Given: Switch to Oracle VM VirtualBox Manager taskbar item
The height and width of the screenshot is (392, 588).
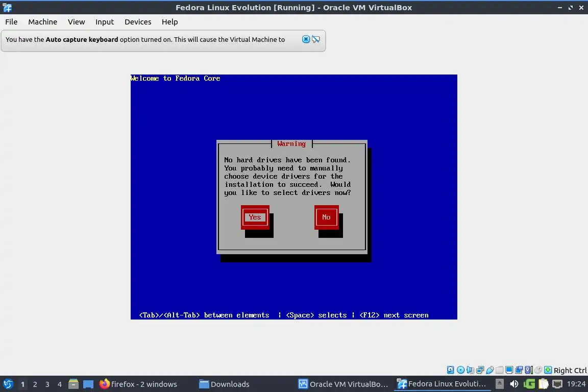Looking at the screenshot, I should pyautogui.click(x=343, y=384).
